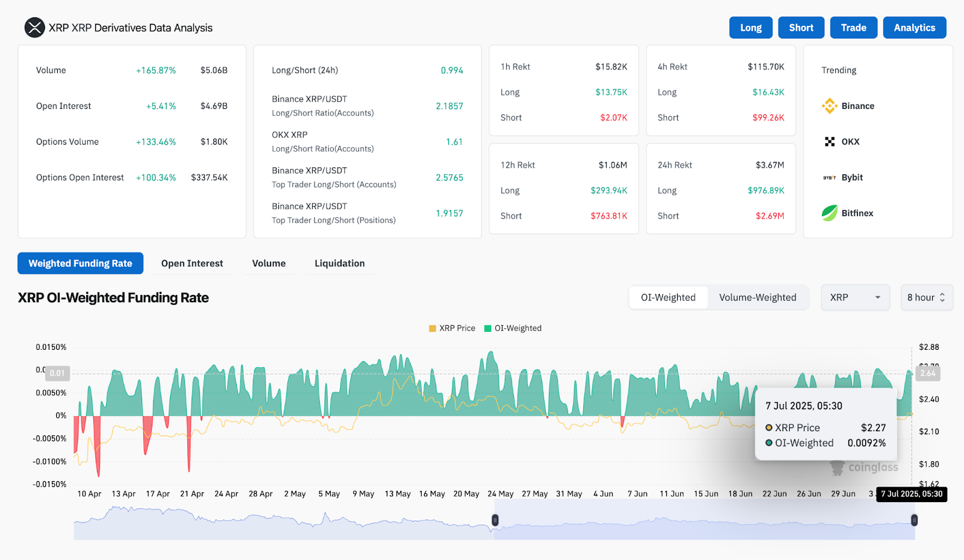Open the Liquidation tab

click(x=339, y=263)
